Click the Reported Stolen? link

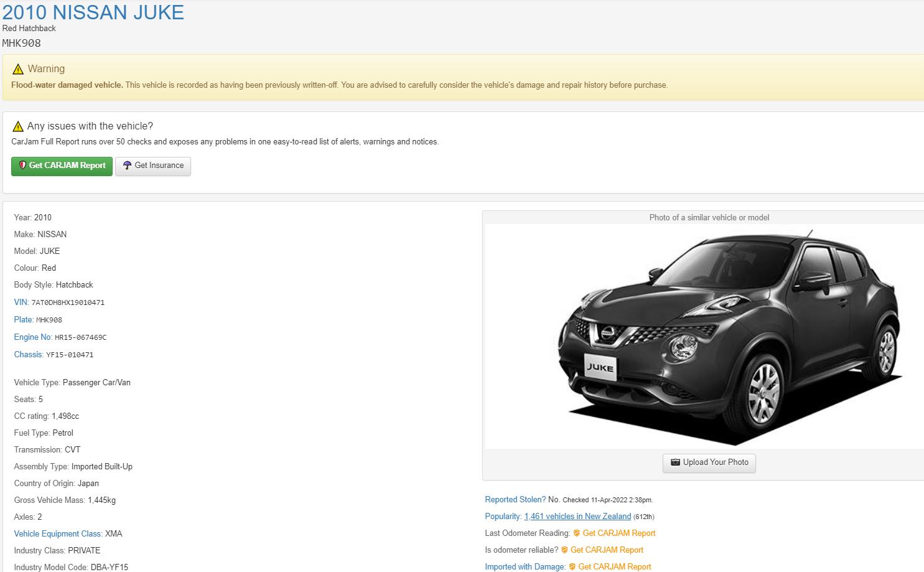coord(515,500)
